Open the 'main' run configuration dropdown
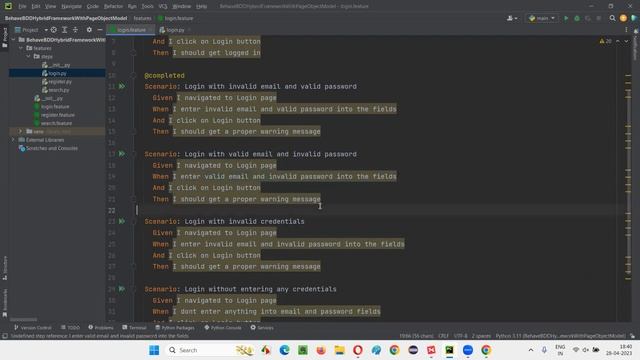Viewport: 640px width, 360px height. tap(542, 18)
